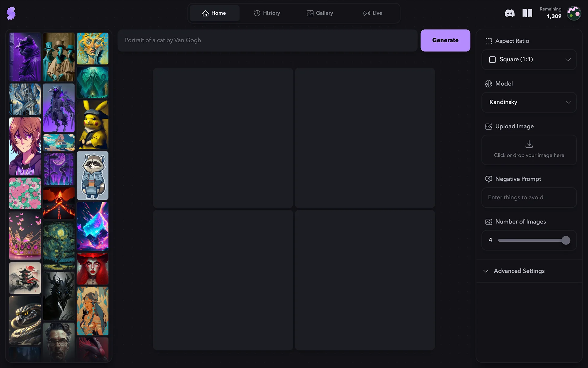Click the Negative Prompt chat icon
The height and width of the screenshot is (368, 588).
pos(488,179)
